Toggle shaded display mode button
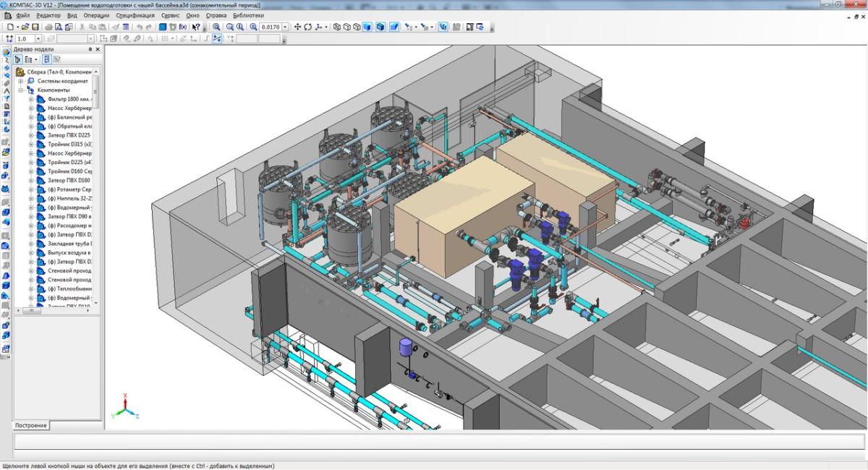 tap(367, 27)
